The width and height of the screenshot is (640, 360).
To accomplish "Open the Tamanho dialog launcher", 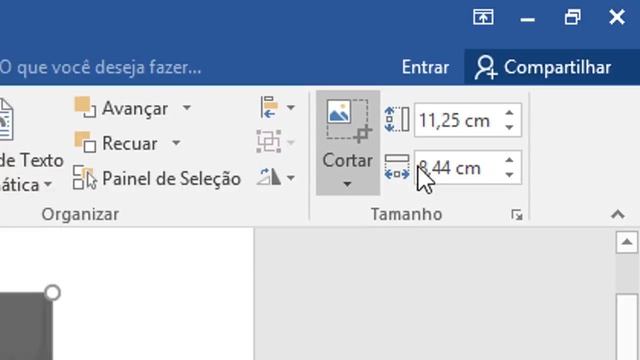I will click(517, 215).
